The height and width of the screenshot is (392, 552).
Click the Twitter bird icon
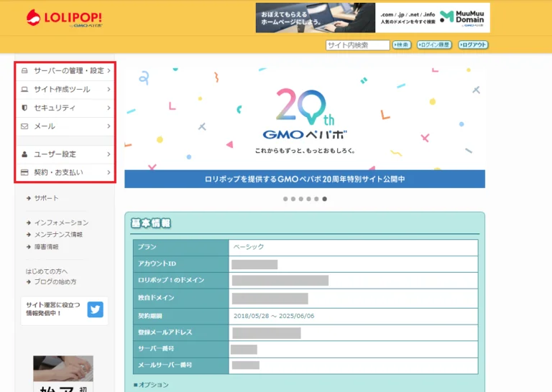95,309
